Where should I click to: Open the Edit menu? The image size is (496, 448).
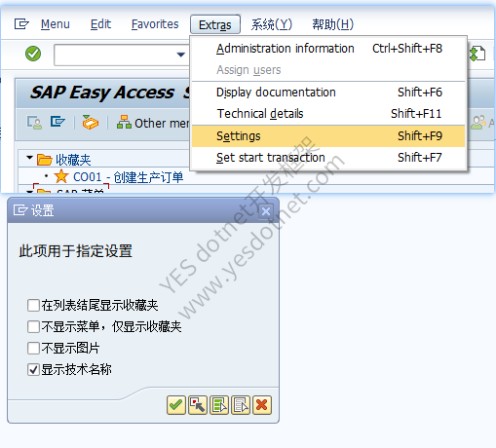tap(100, 24)
